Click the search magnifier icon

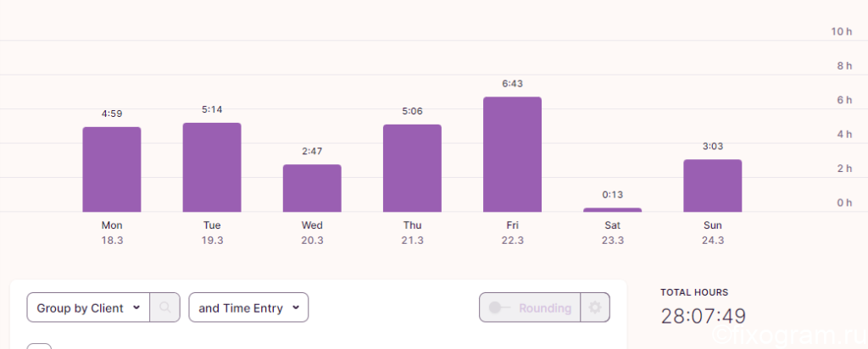tap(165, 307)
